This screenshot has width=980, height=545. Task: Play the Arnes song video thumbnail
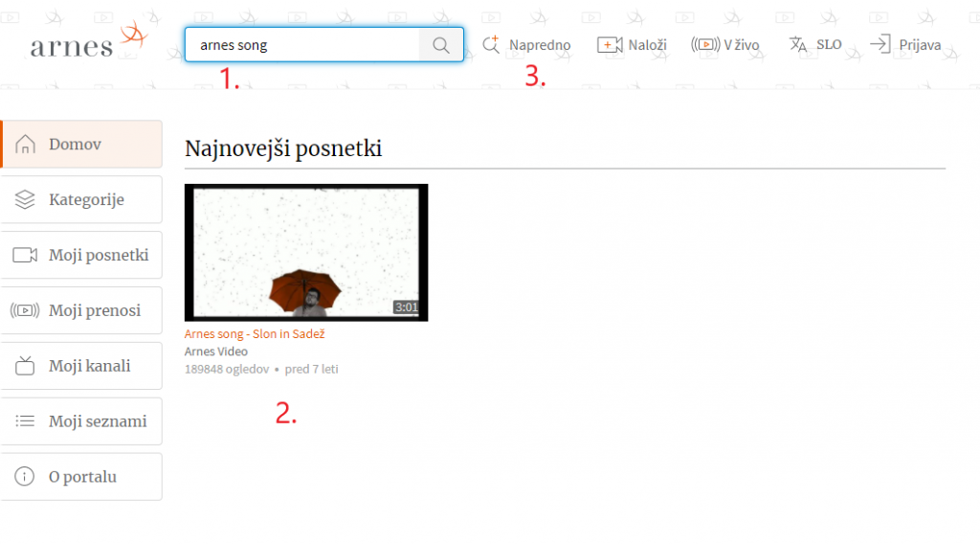(x=306, y=252)
